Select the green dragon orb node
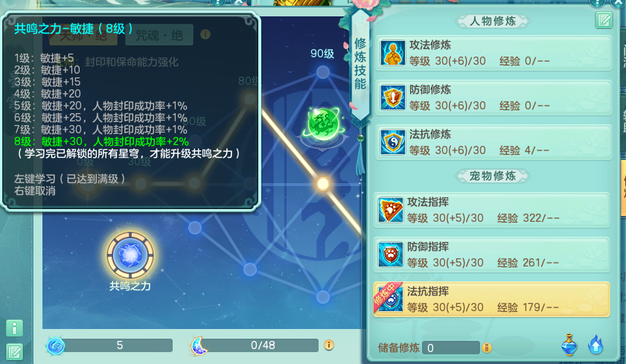626x364 pixels. [x=324, y=124]
